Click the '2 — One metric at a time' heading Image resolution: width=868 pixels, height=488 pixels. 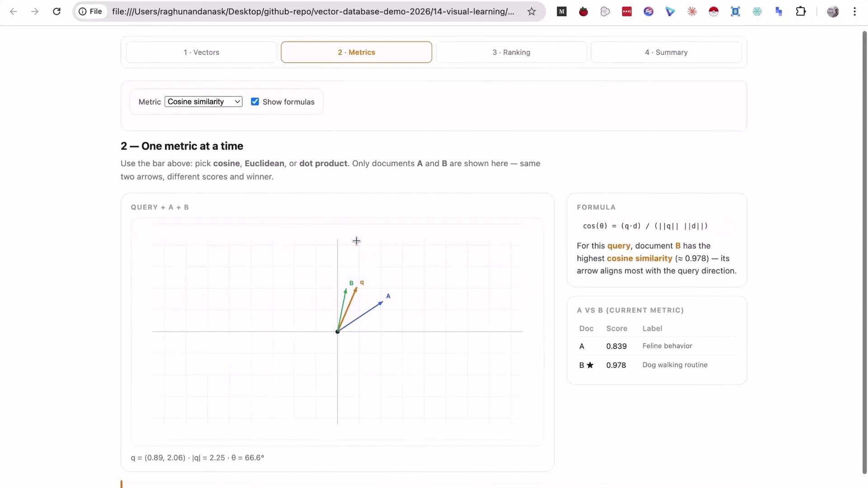pyautogui.click(x=182, y=146)
